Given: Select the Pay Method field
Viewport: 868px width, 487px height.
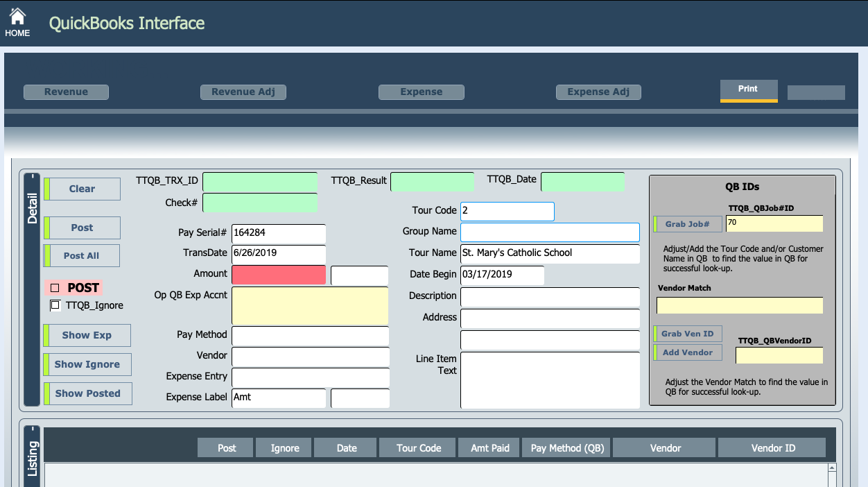Looking at the screenshot, I should (x=310, y=336).
